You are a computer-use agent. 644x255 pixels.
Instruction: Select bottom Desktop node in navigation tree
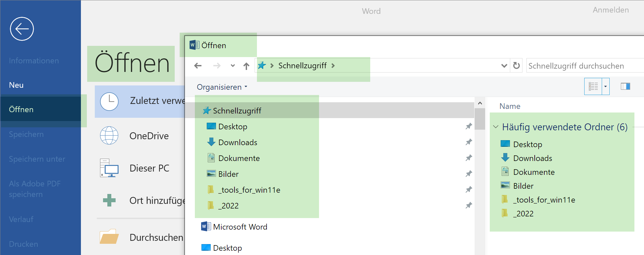(228, 248)
